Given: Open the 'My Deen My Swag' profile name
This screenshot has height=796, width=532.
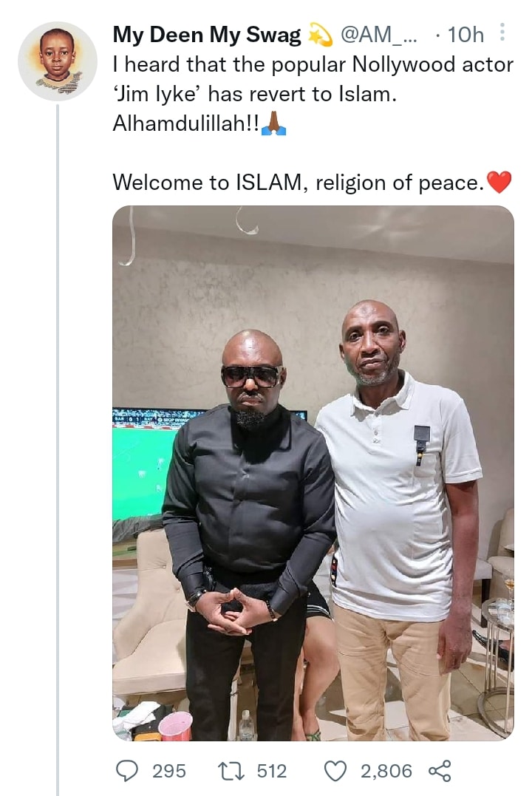Looking at the screenshot, I should coord(207,35).
